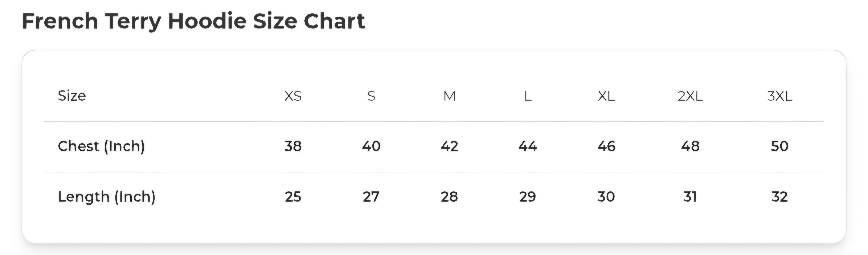Select the Size row label
Screen dimensions: 868x255
72,96
